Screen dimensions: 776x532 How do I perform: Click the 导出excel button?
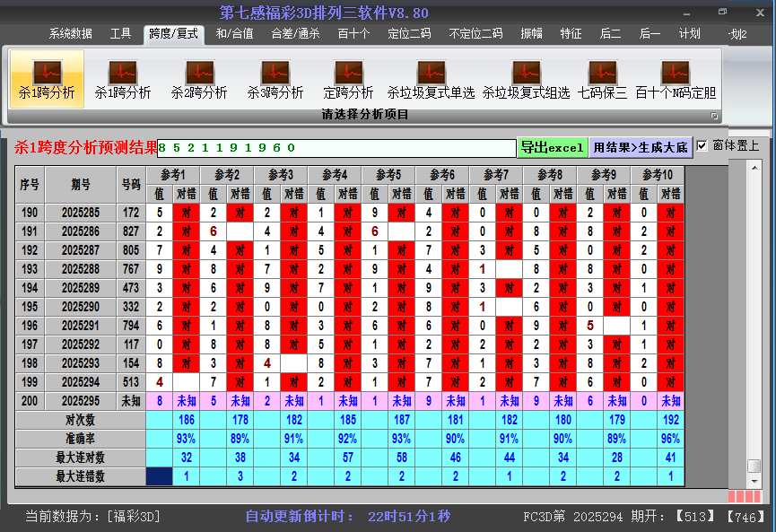point(552,147)
